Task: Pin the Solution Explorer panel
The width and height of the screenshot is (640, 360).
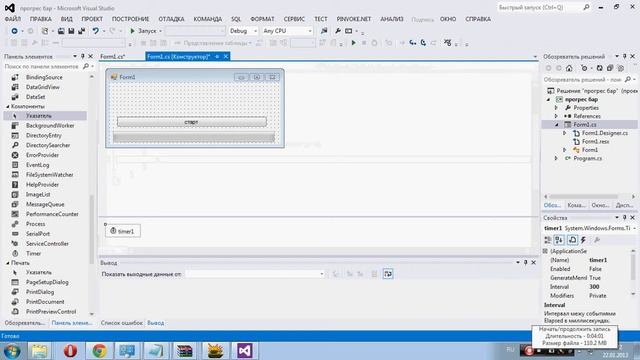Action: tap(625, 56)
